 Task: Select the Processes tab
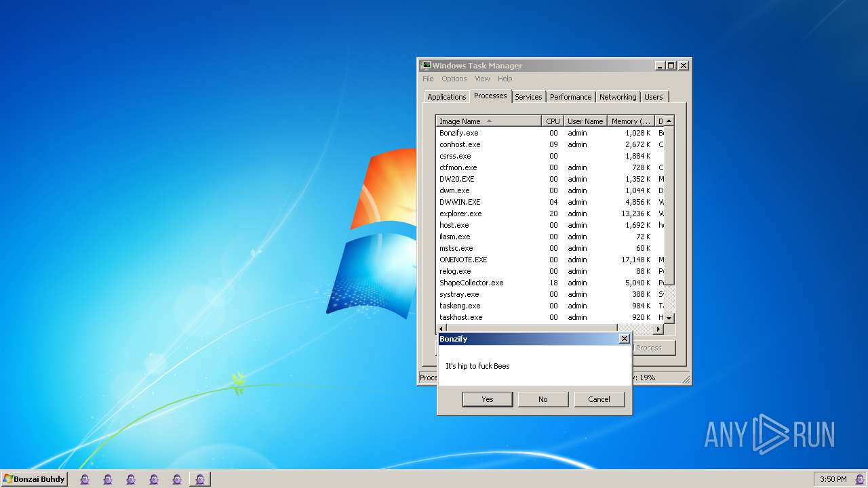coord(490,96)
